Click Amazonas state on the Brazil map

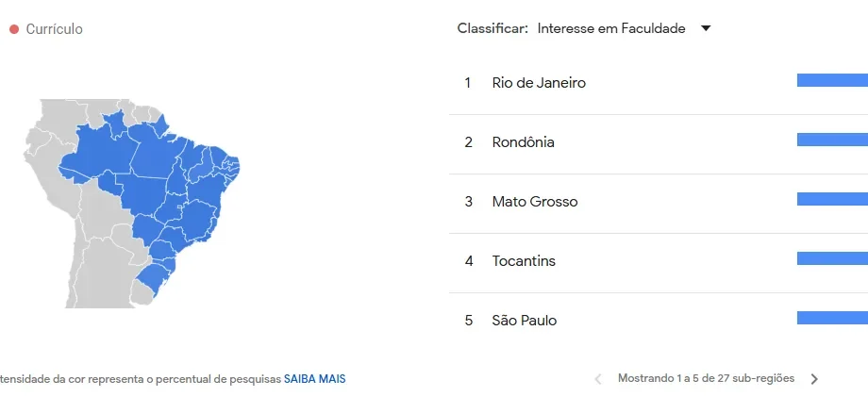[100, 152]
